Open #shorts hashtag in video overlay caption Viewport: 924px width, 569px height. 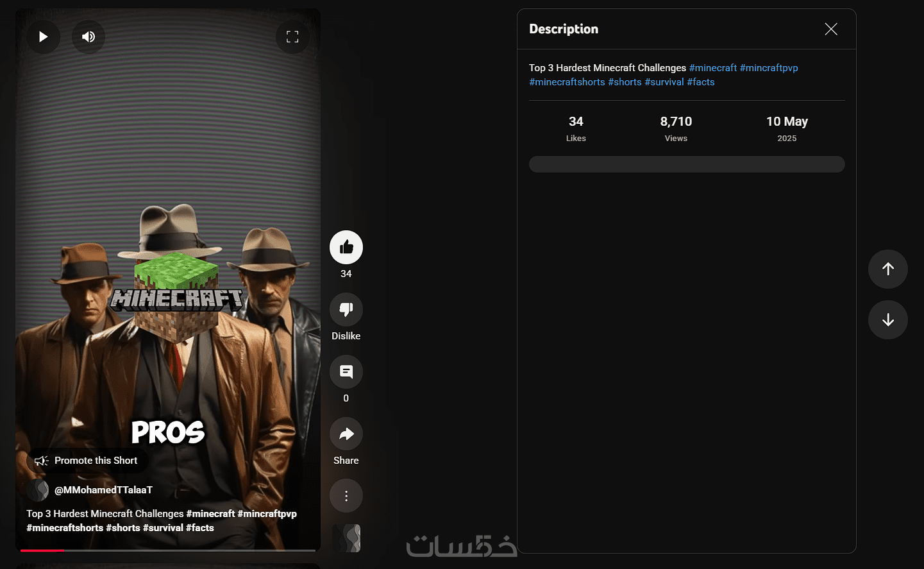pyautogui.click(x=123, y=528)
